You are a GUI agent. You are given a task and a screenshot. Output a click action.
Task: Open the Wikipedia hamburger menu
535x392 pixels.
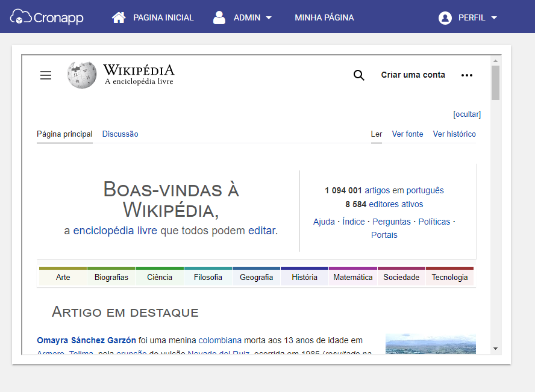click(x=46, y=75)
